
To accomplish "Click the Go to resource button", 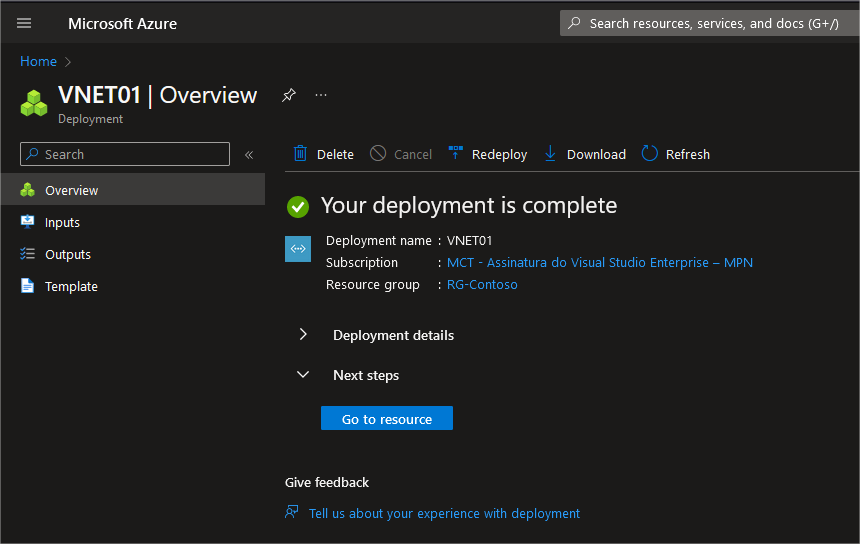I will coord(387,418).
